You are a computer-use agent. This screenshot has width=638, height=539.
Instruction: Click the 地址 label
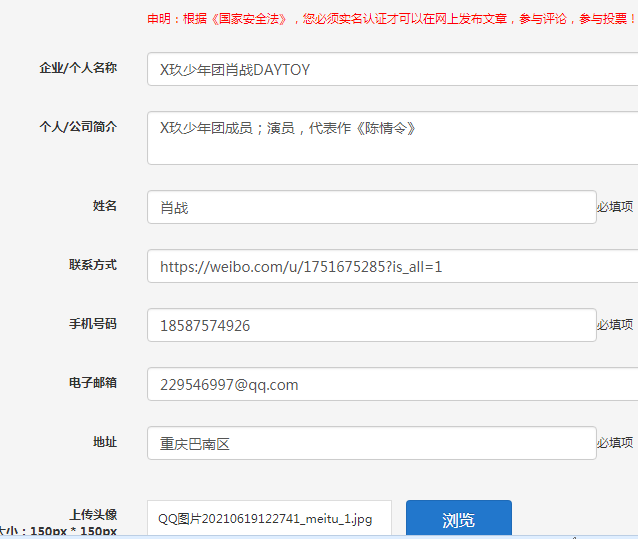(105, 442)
